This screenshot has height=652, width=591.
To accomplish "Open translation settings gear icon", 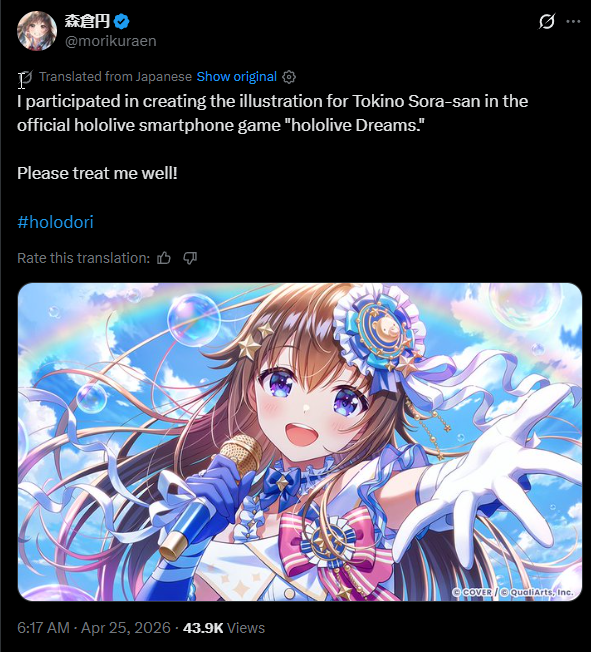I will 289,77.
